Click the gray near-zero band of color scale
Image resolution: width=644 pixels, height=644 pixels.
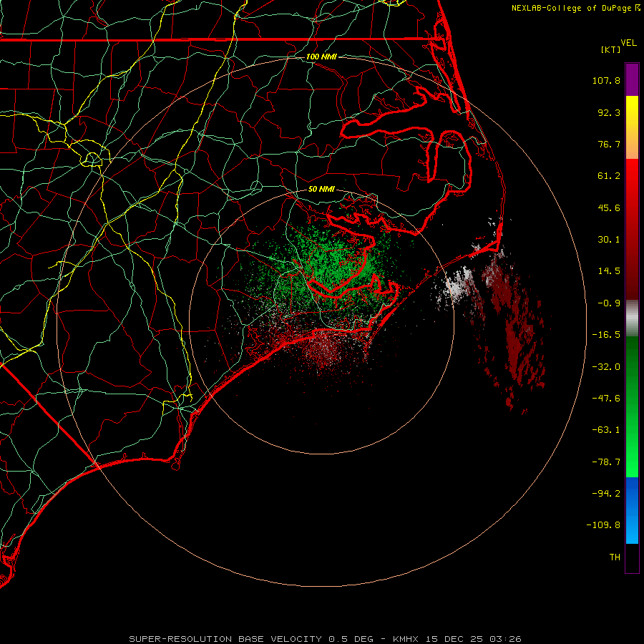[632, 318]
